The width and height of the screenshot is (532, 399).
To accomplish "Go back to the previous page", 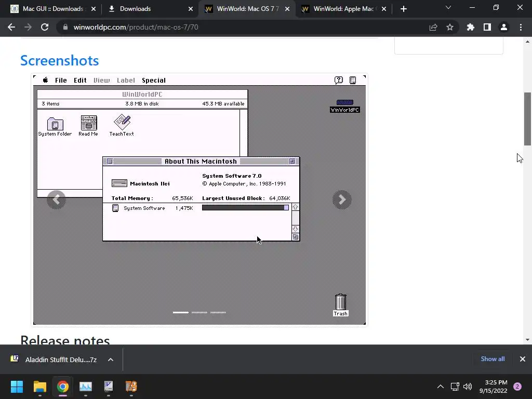I will (11, 27).
